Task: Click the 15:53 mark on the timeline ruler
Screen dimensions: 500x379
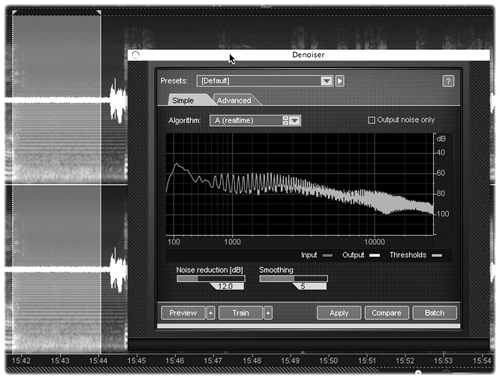Action: coord(443,360)
